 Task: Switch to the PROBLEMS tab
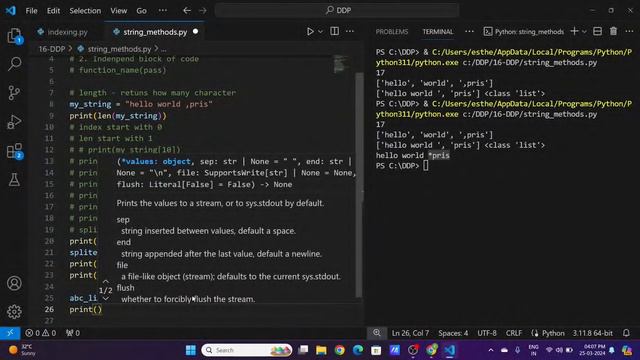pyautogui.click(x=392, y=32)
